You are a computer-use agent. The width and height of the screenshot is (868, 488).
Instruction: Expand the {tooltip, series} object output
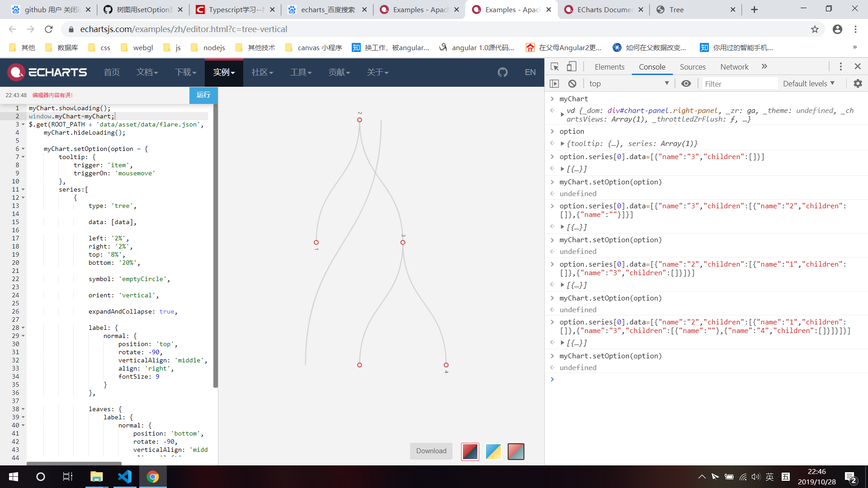(x=562, y=144)
